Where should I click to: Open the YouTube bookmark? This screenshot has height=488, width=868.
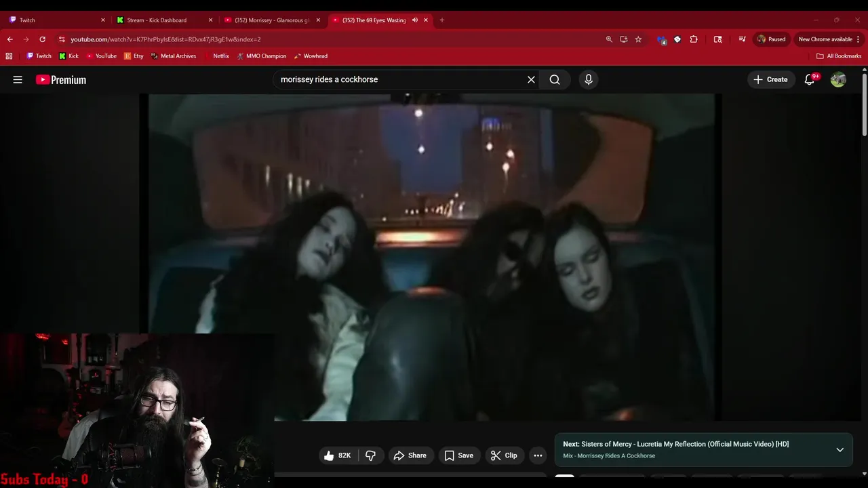[101, 56]
